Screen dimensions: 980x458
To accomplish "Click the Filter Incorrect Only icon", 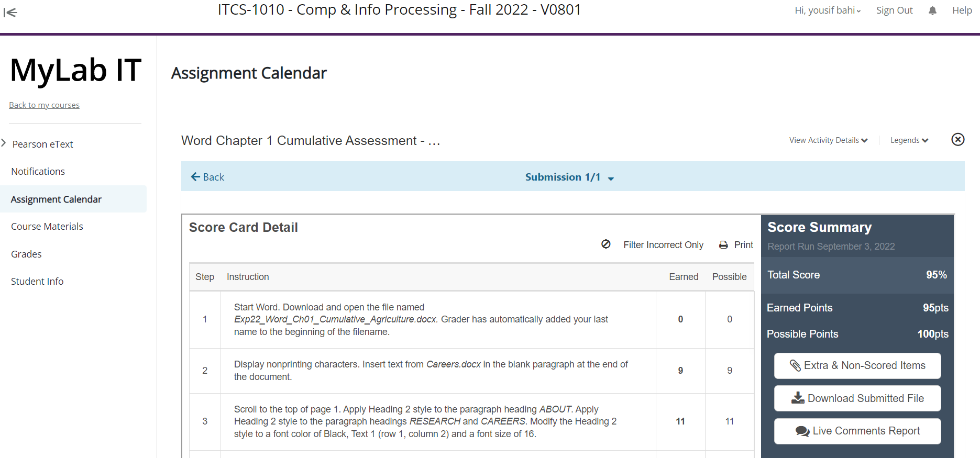I will [605, 244].
